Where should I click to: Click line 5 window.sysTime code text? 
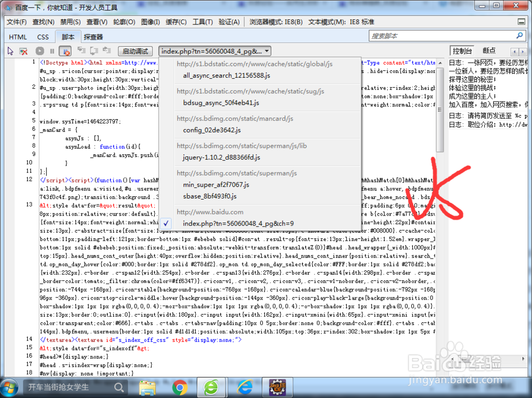[80, 121]
